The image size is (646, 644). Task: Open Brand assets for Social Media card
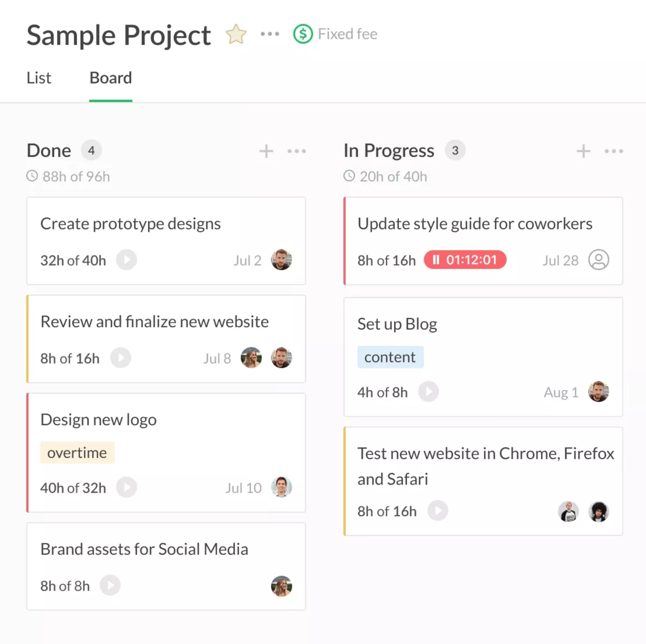pyautogui.click(x=144, y=549)
